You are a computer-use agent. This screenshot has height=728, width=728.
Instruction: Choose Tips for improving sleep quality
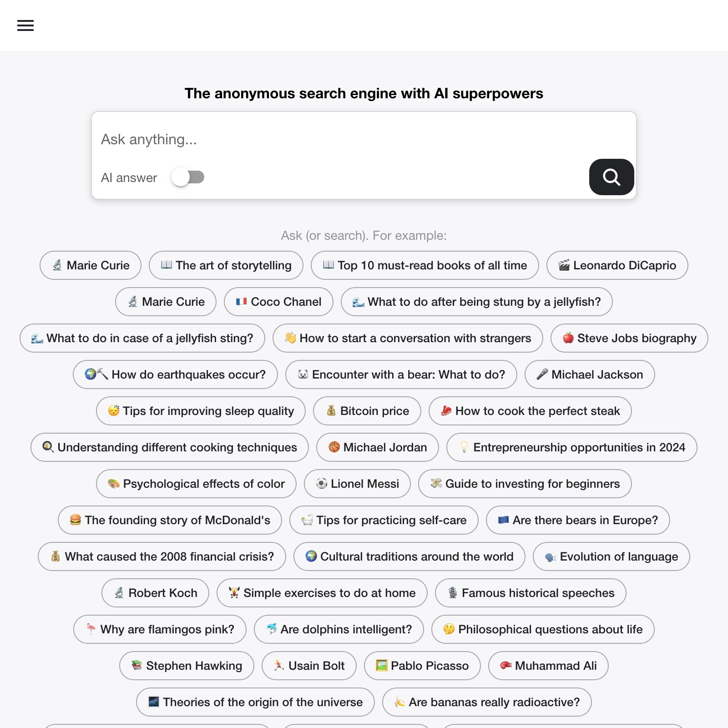coord(201,411)
